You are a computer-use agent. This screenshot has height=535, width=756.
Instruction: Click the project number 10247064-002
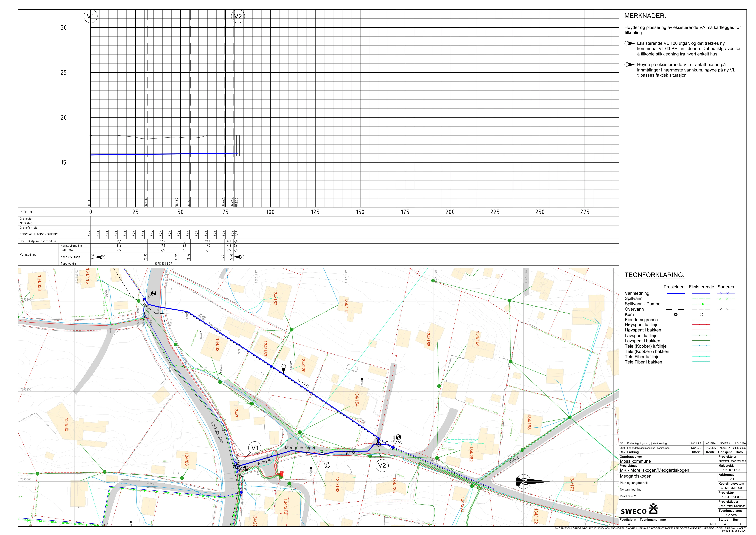(x=732, y=497)
